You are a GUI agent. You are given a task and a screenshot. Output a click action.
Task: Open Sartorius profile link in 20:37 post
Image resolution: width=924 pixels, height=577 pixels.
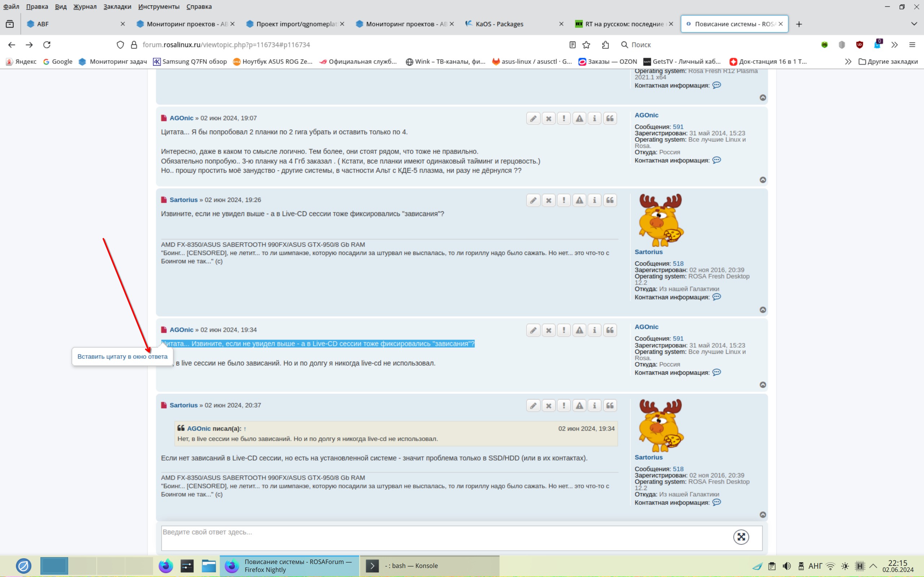[x=183, y=405]
